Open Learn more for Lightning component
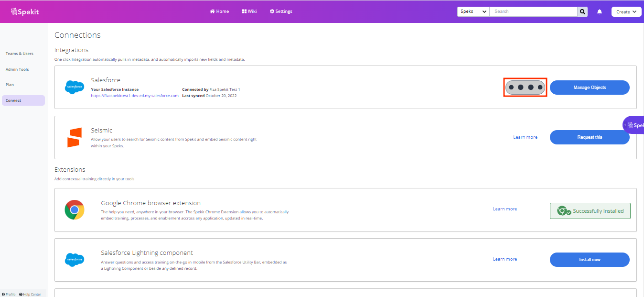The width and height of the screenshot is (644, 297). coord(505,259)
